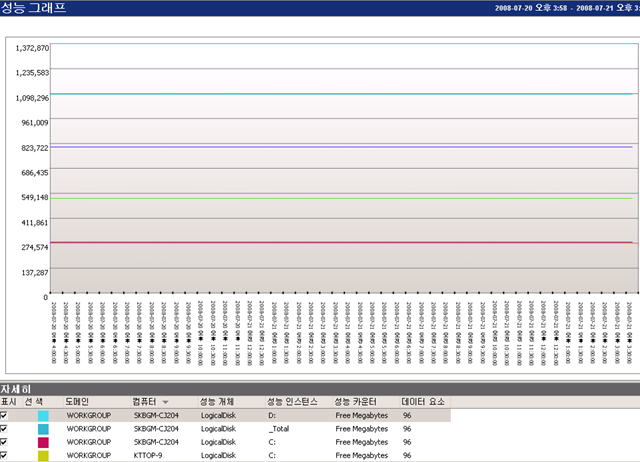The width and height of the screenshot is (640, 462).
Task: Click cyan color swatch of D: row
Action: [43, 415]
